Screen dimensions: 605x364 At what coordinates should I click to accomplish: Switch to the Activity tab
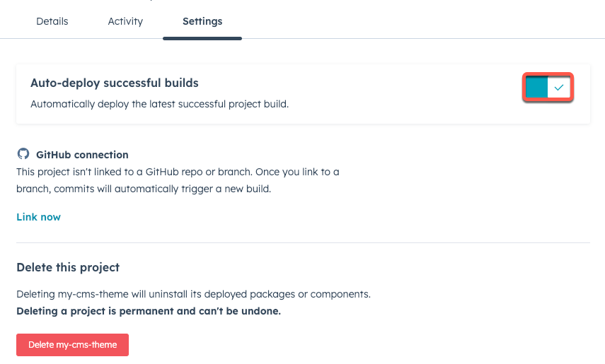125,21
